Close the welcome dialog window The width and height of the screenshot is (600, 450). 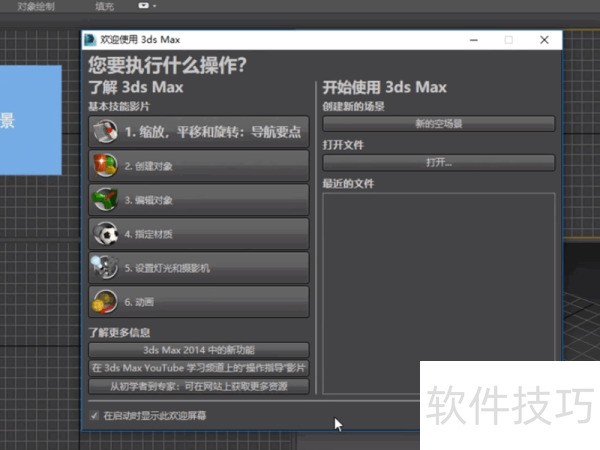point(544,40)
